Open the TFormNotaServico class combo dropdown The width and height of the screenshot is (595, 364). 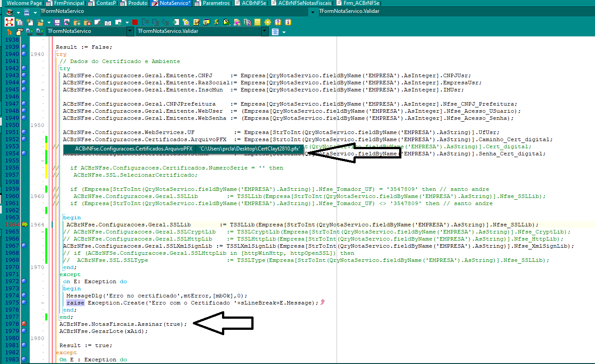click(130, 32)
